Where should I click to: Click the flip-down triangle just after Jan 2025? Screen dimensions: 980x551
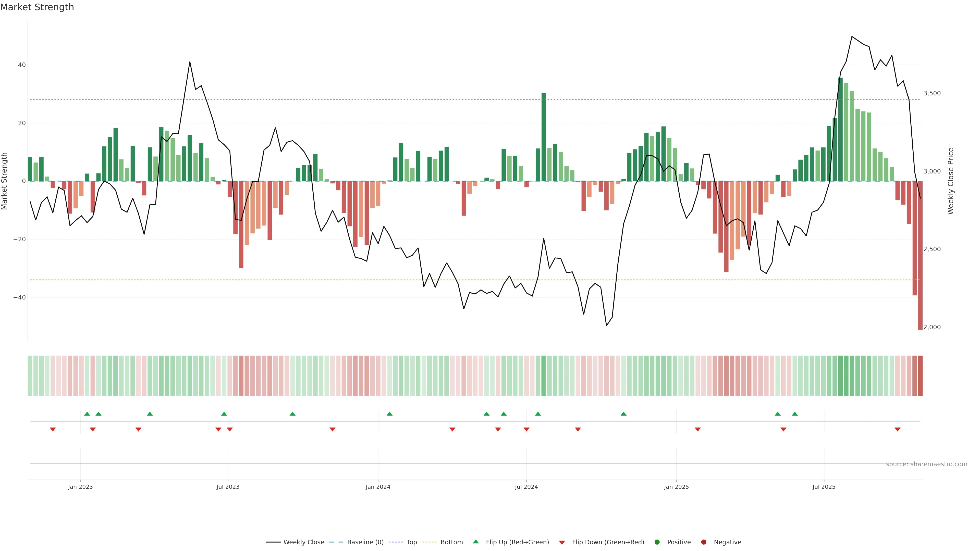(698, 429)
